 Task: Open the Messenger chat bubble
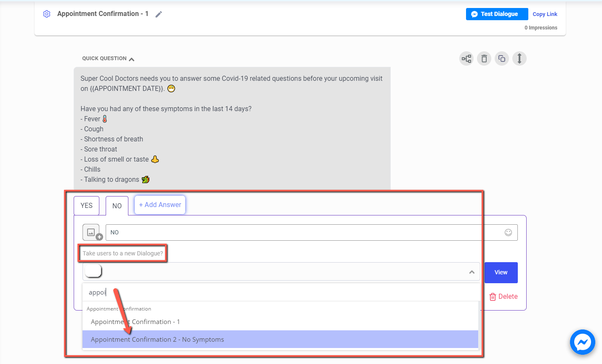coord(583,342)
